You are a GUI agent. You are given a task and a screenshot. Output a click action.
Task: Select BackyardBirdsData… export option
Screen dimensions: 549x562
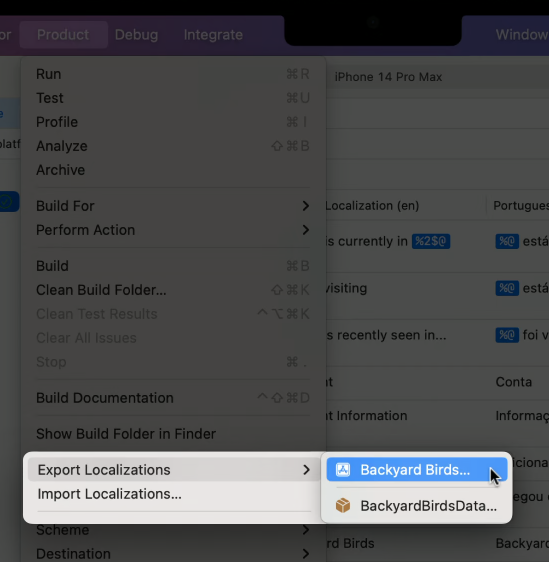[417, 506]
